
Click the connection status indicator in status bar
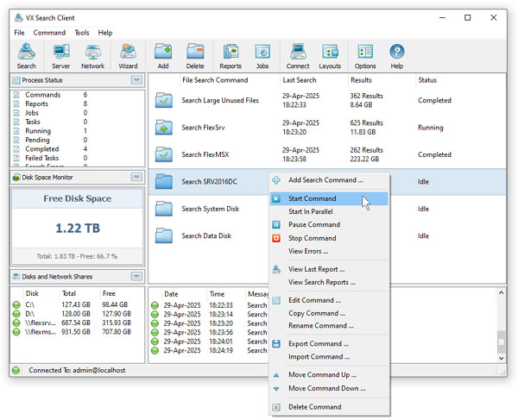16,370
